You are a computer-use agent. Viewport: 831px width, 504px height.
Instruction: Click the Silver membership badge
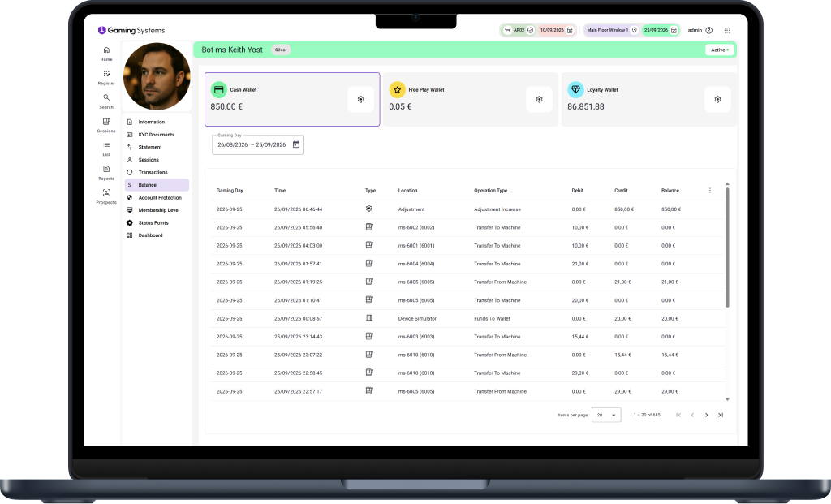[281, 50]
